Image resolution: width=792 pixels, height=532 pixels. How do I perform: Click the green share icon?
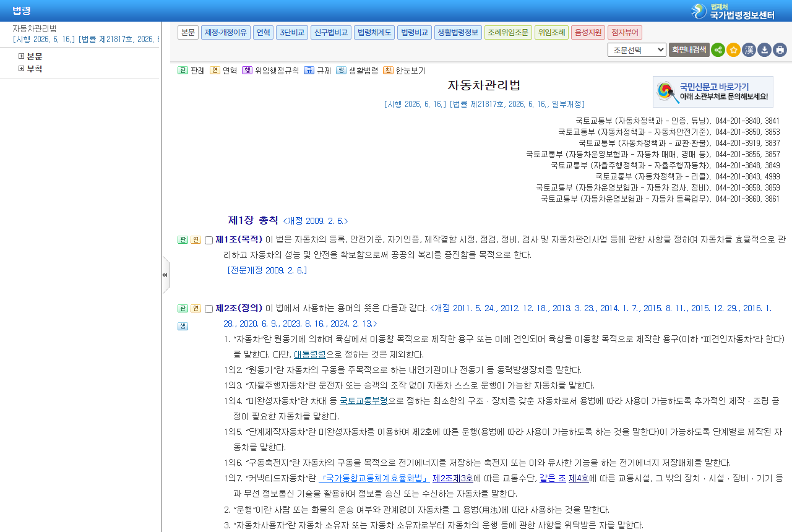tap(718, 50)
